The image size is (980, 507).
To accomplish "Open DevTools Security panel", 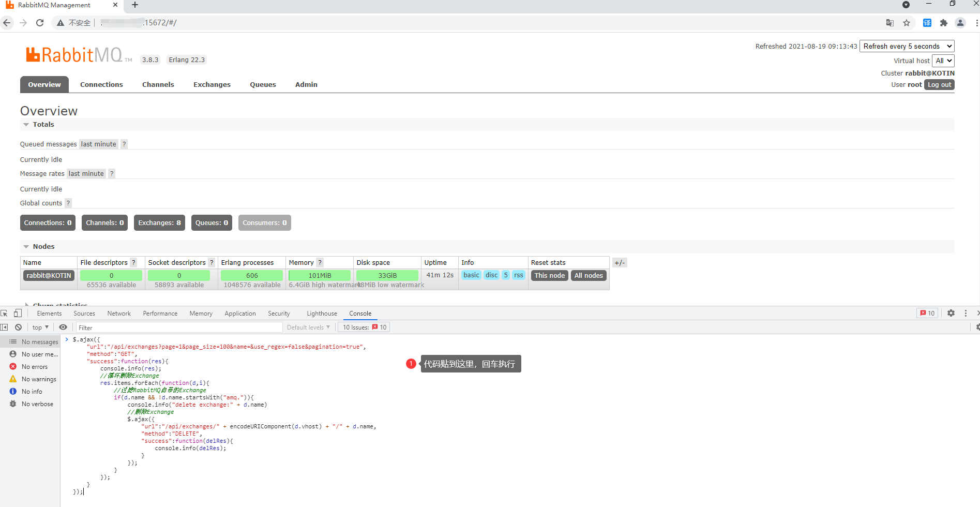I will (x=279, y=314).
